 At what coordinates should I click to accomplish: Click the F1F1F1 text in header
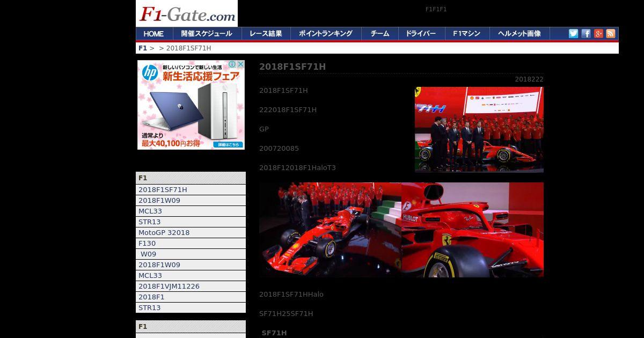coord(436,9)
